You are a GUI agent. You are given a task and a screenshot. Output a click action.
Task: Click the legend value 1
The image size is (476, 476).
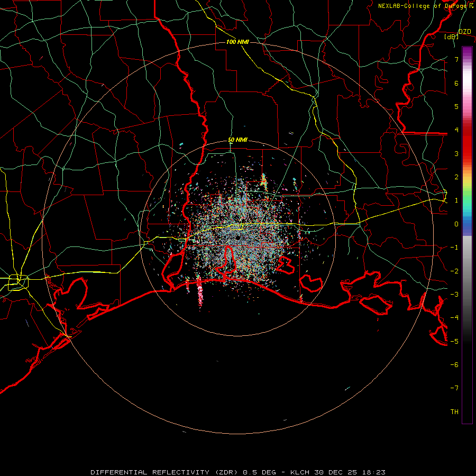456,200
